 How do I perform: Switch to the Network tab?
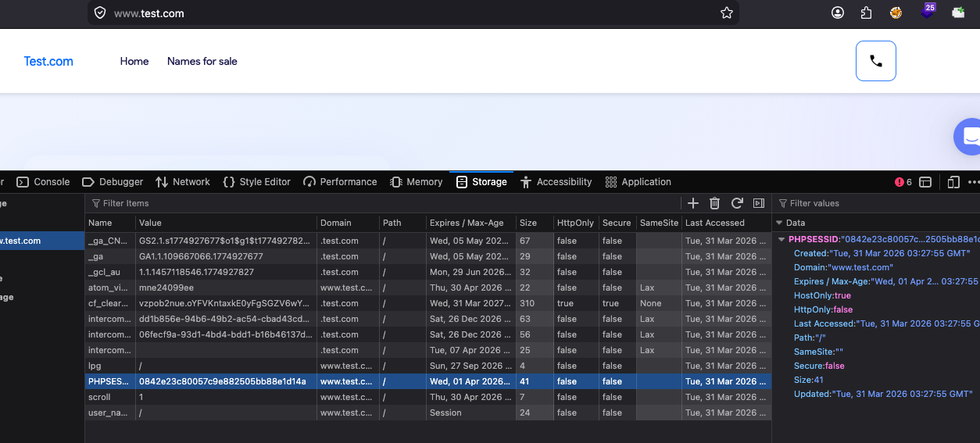[183, 182]
